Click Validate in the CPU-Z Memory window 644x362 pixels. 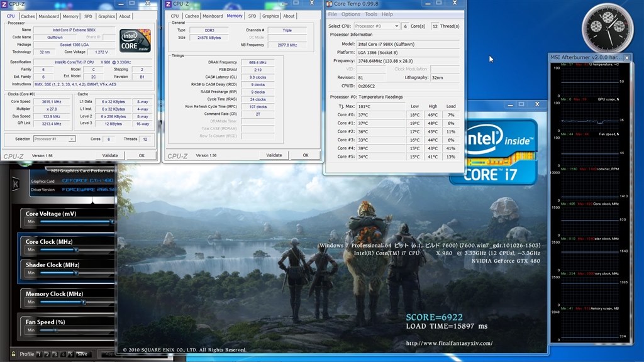click(x=274, y=155)
